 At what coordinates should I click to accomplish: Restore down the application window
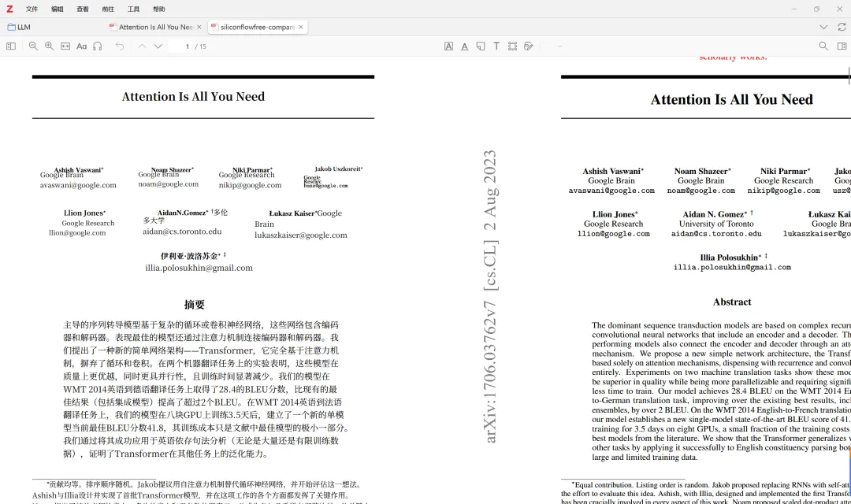[x=816, y=9]
